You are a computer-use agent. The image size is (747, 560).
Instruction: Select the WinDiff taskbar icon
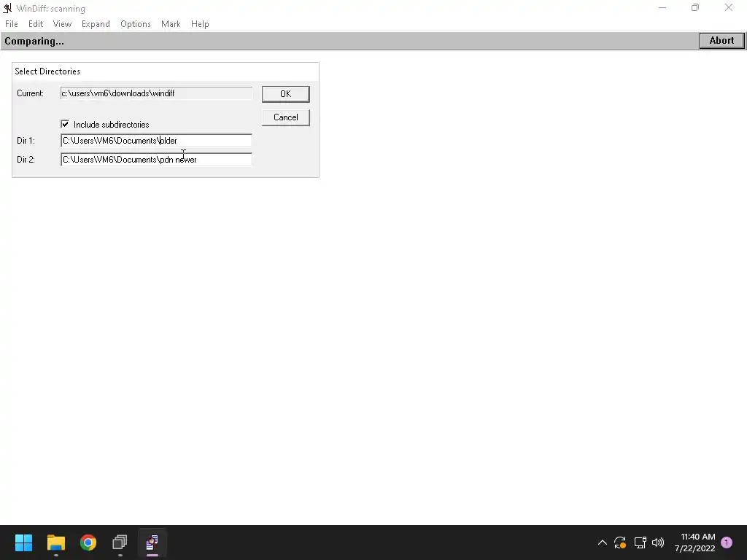pyautogui.click(x=152, y=542)
